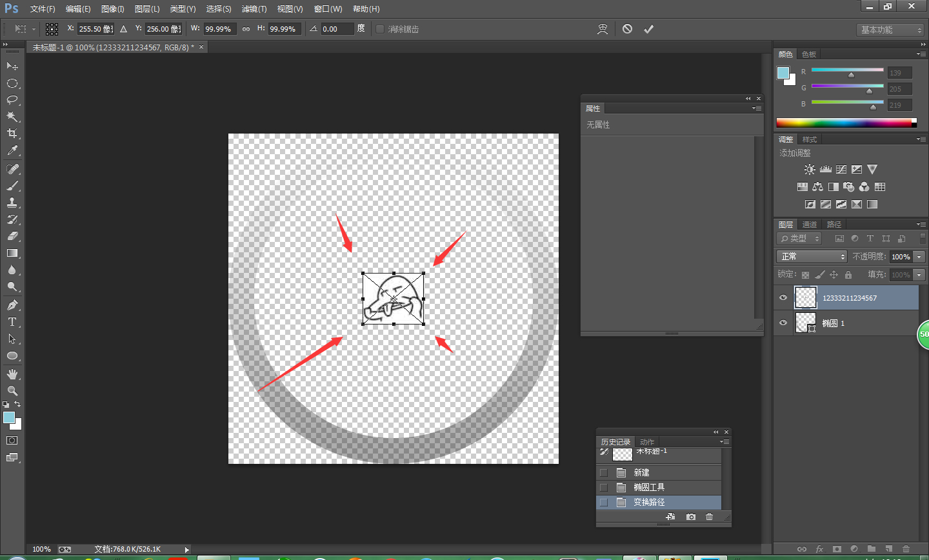Select the 椭圆工具 history state
The width and height of the screenshot is (929, 560).
[648, 487]
